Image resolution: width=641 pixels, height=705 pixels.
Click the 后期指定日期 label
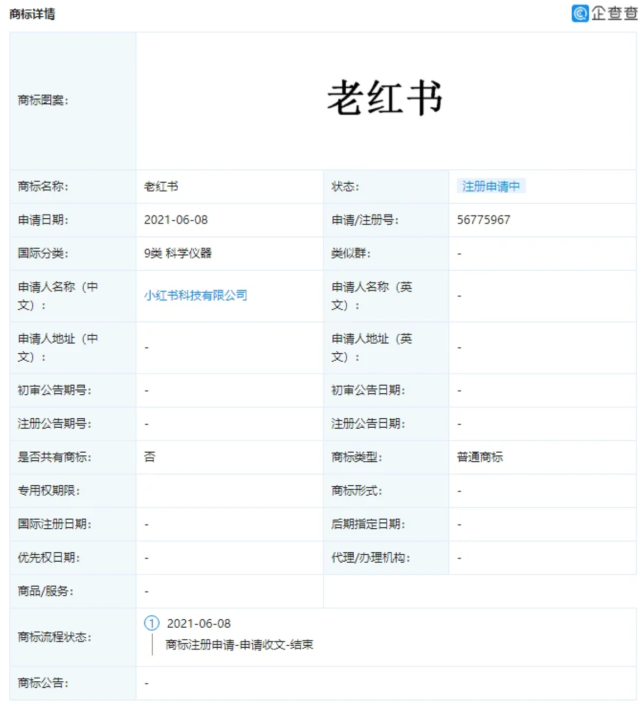[x=368, y=524]
